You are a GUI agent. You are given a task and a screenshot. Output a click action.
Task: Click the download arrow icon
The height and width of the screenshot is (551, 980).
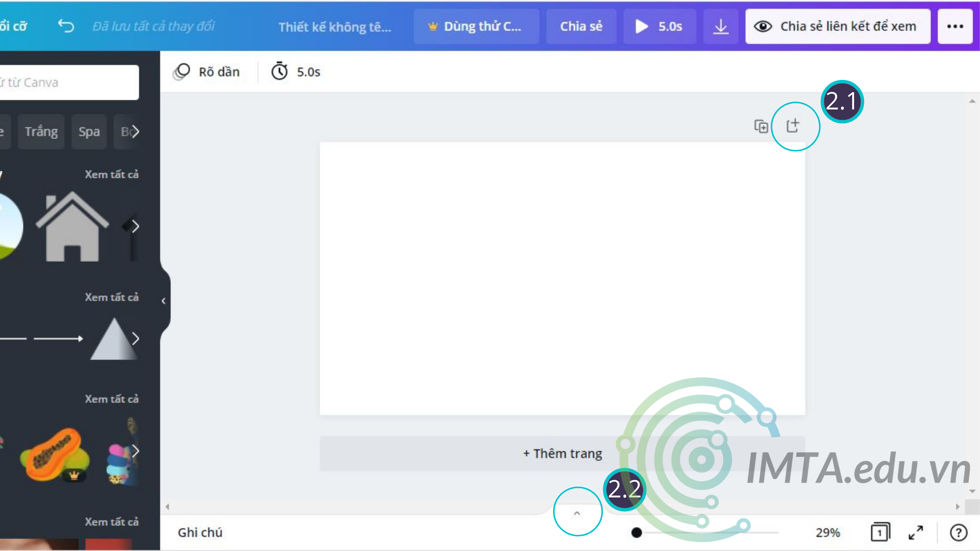pos(720,26)
